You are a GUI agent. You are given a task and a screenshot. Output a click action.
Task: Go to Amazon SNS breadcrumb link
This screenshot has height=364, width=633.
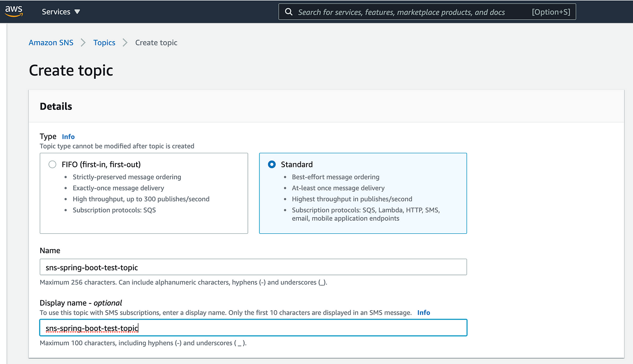click(51, 43)
